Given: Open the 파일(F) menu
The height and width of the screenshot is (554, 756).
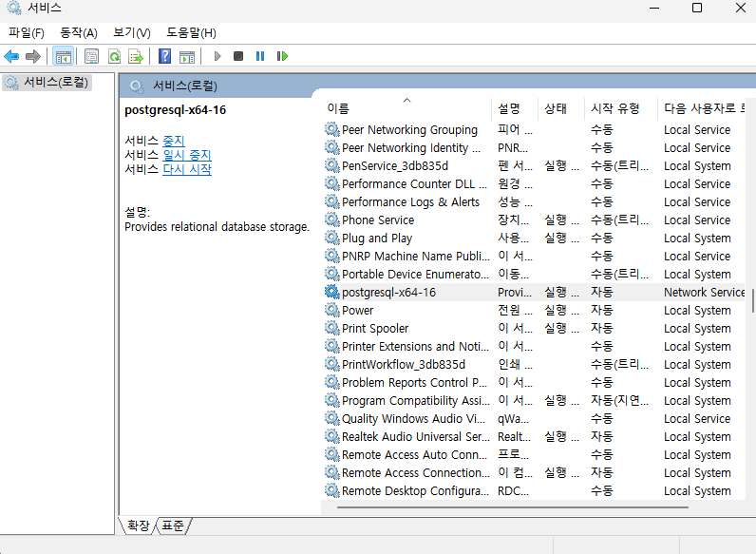Looking at the screenshot, I should [x=27, y=33].
